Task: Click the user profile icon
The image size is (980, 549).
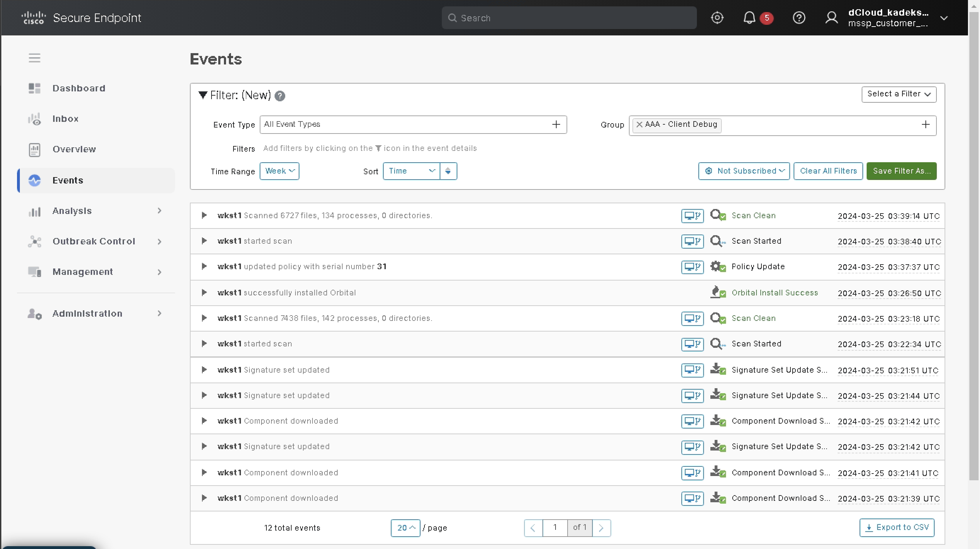Action: coord(831,18)
